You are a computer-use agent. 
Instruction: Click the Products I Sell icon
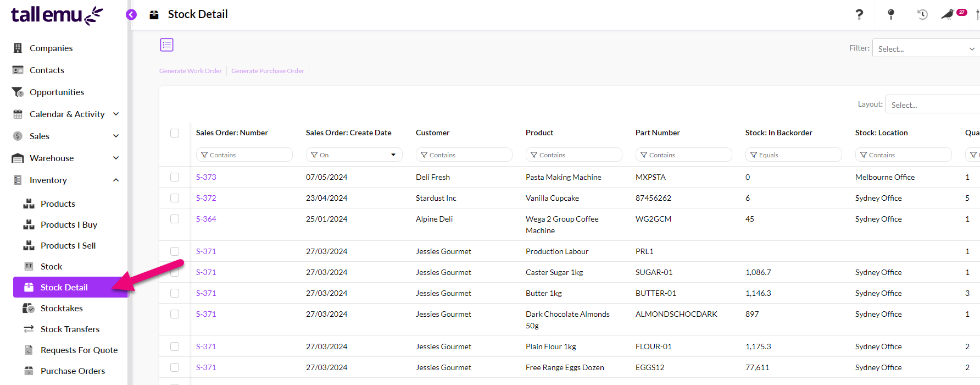click(x=29, y=245)
